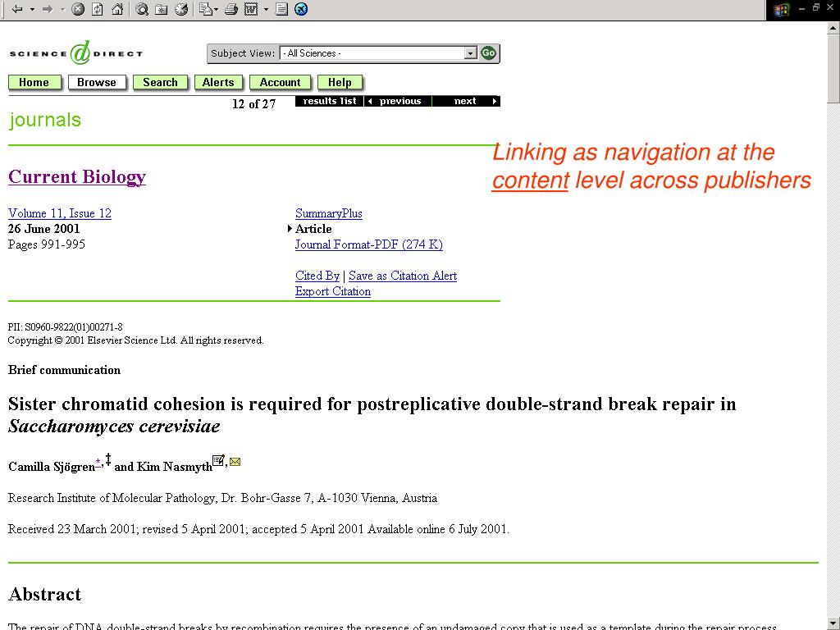This screenshot has width=840, height=630.
Task: Open the Favorites folder icon
Action: (162, 8)
